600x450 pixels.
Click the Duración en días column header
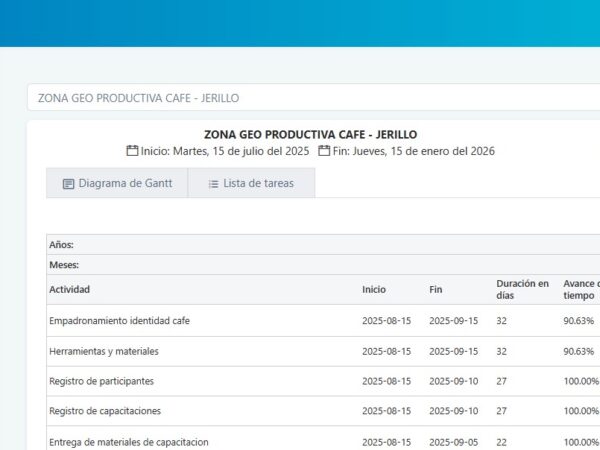pyautogui.click(x=522, y=290)
